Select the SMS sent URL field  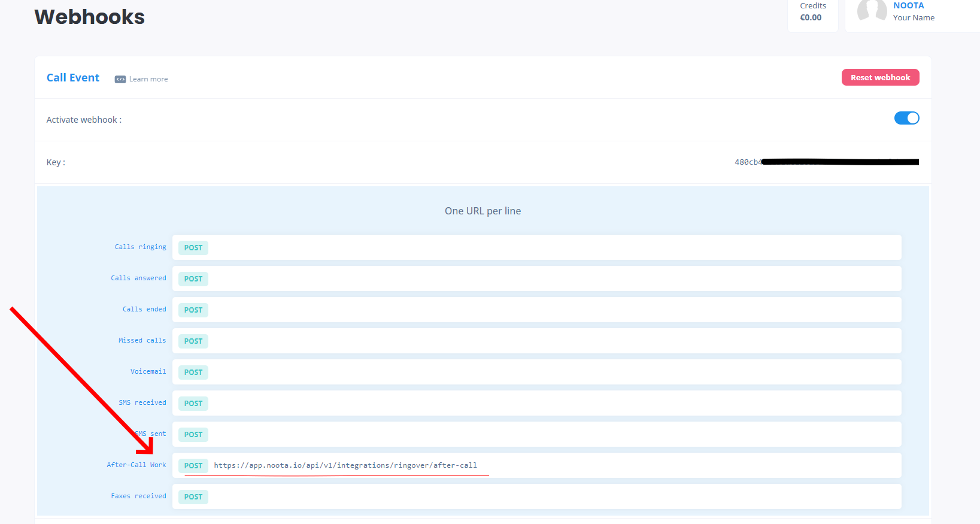click(551, 434)
